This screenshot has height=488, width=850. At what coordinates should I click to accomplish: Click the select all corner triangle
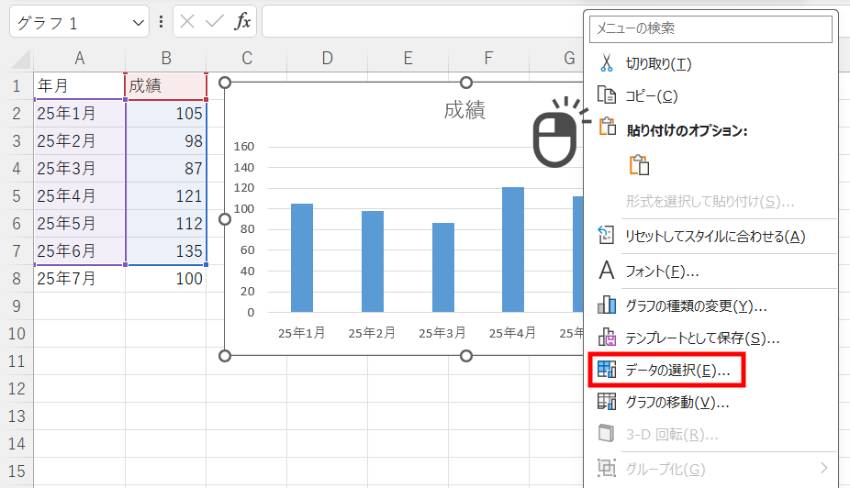(x=21, y=59)
